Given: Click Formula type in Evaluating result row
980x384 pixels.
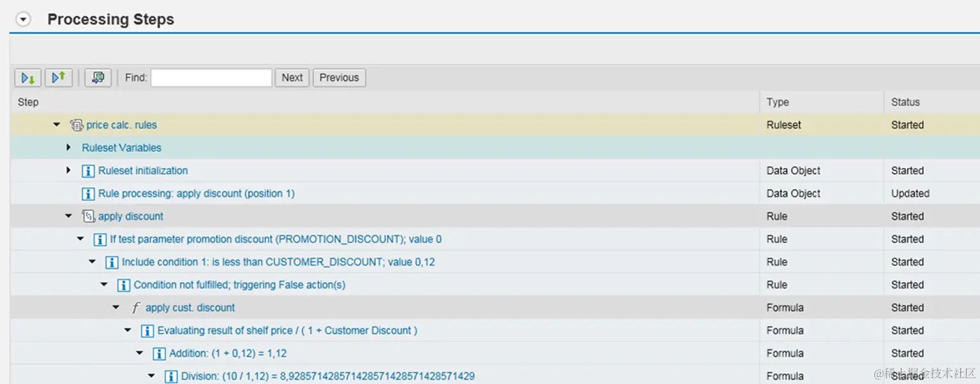Looking at the screenshot, I should tap(785, 330).
